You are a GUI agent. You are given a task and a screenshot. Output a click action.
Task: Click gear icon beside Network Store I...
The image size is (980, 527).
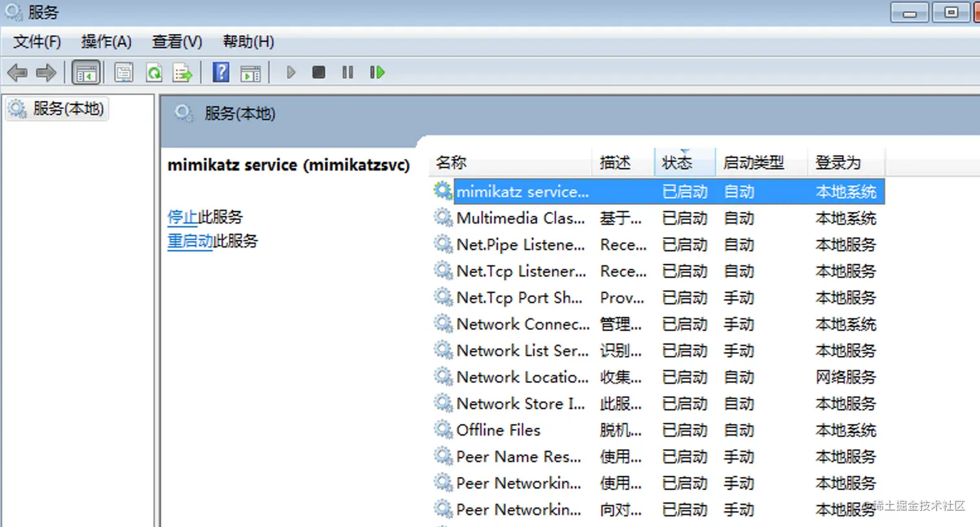point(443,403)
